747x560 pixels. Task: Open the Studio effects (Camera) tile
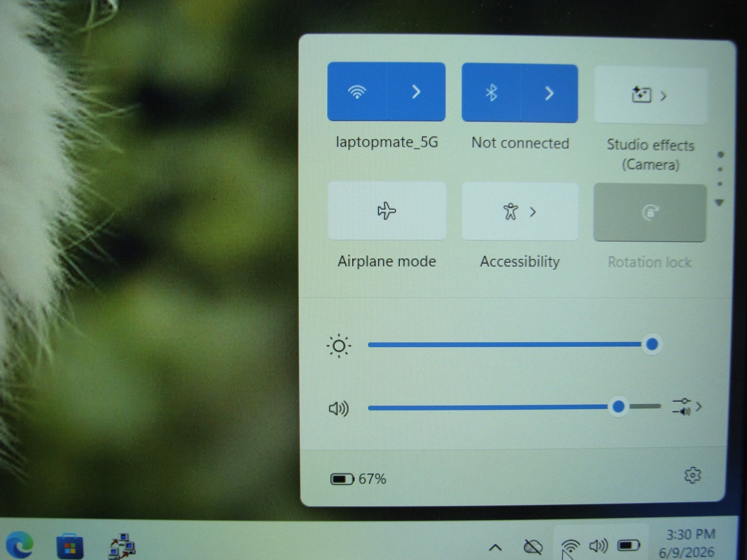(650, 96)
